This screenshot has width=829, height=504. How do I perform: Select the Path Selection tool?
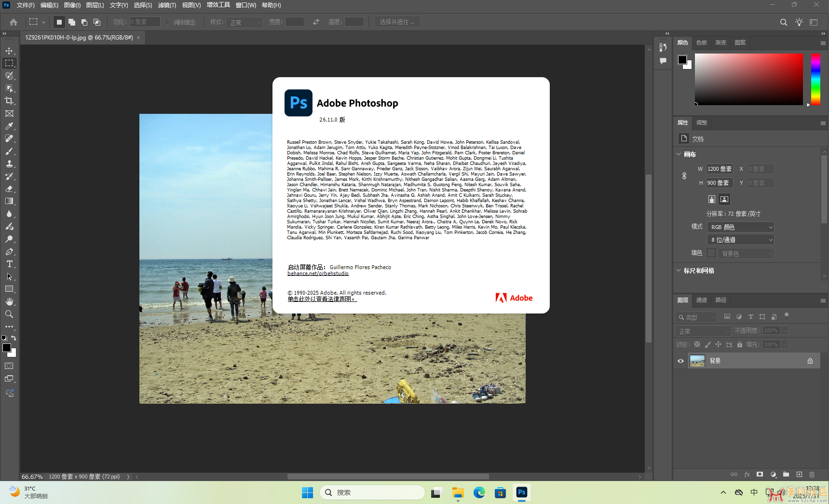click(9, 276)
